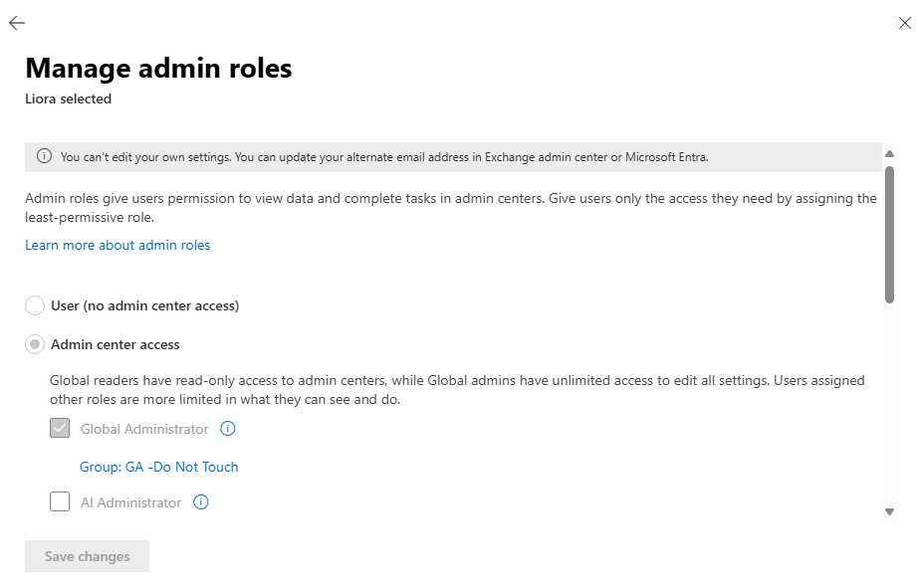Click the Save changes button
The height and width of the screenshot is (588, 918).
87,556
